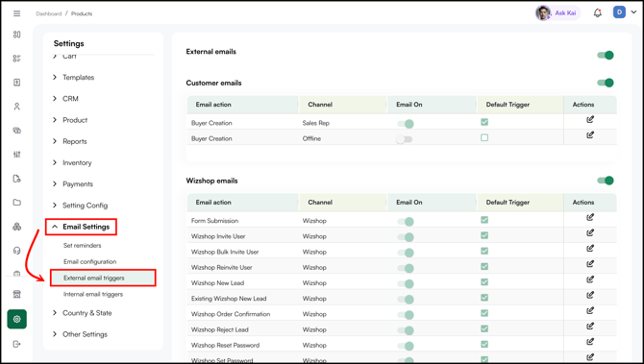Toggle Email On for Wizshop New Lead
The width and height of the screenshot is (644, 364).
(406, 283)
